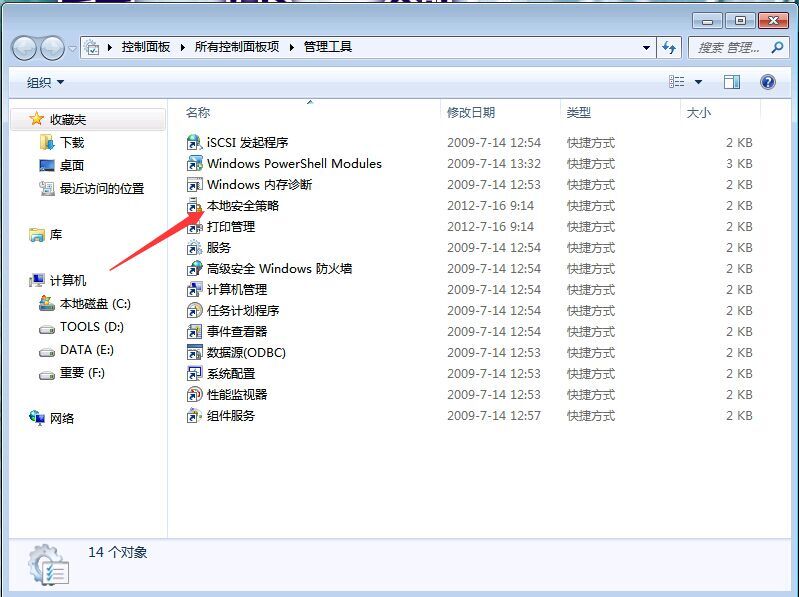Open the iSCSI 发起程序 shortcut icon
The height and width of the screenshot is (597, 799).
coord(195,143)
